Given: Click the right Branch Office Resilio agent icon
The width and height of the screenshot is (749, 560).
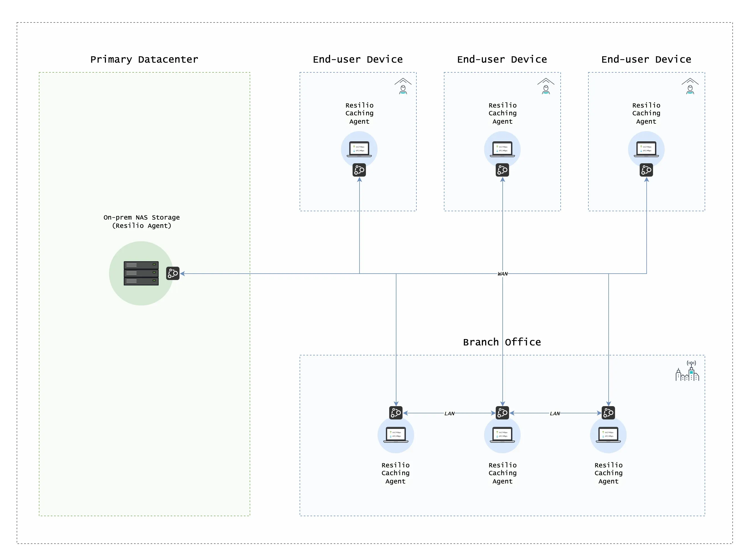Looking at the screenshot, I should (x=608, y=413).
